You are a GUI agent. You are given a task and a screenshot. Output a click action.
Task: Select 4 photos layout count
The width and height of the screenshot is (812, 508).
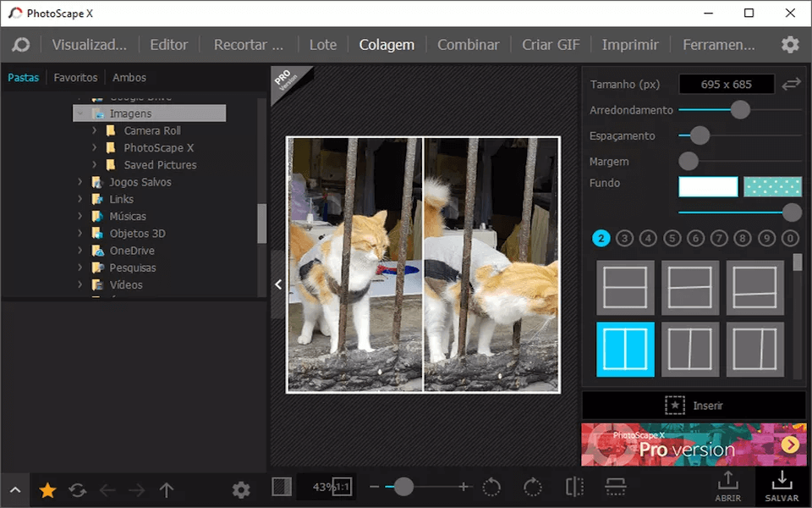[648, 239]
